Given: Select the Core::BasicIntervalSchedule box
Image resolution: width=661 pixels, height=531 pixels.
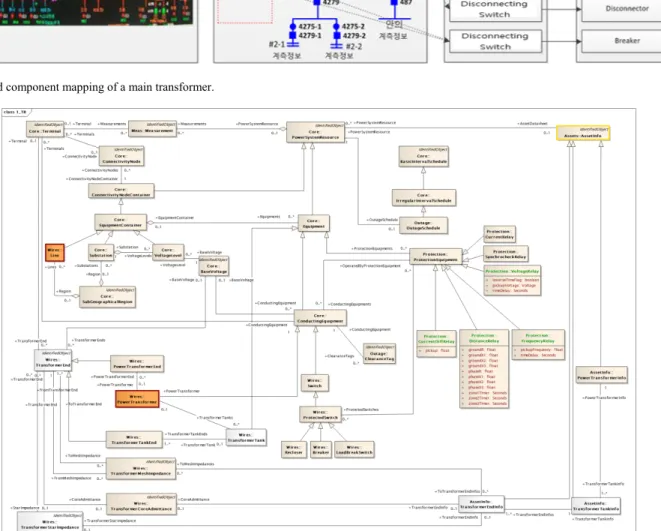Looking at the screenshot, I should pyautogui.click(x=424, y=156).
